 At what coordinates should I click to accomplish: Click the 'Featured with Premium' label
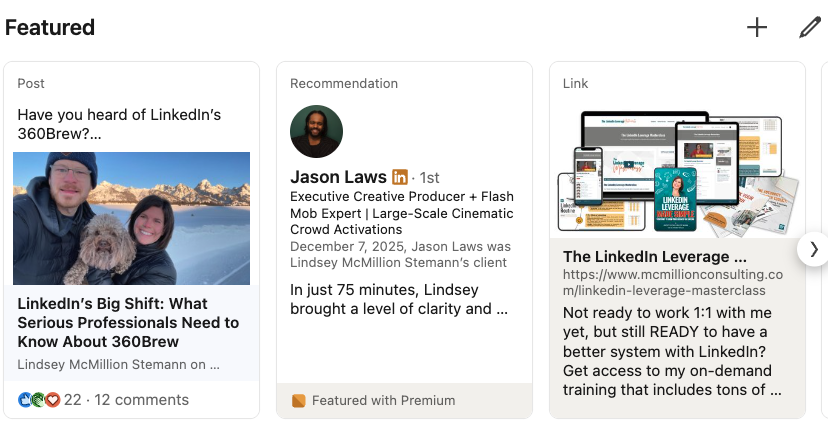point(383,401)
